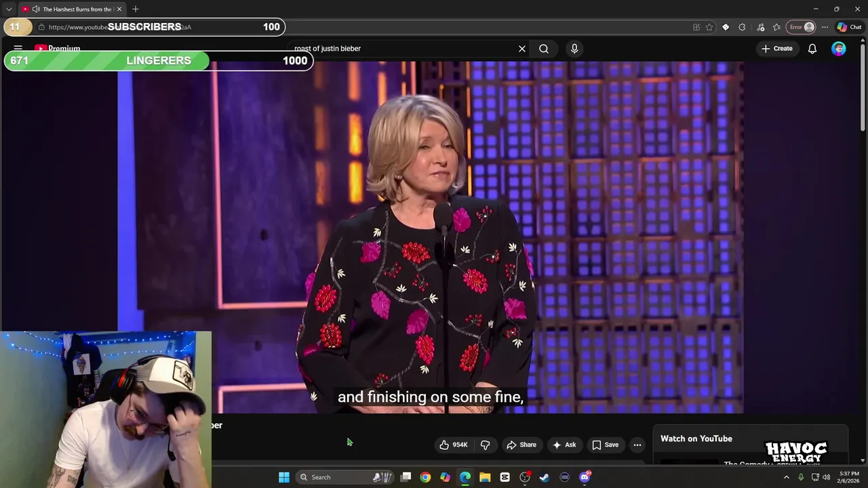Open Steam from the taskbar

point(544,477)
